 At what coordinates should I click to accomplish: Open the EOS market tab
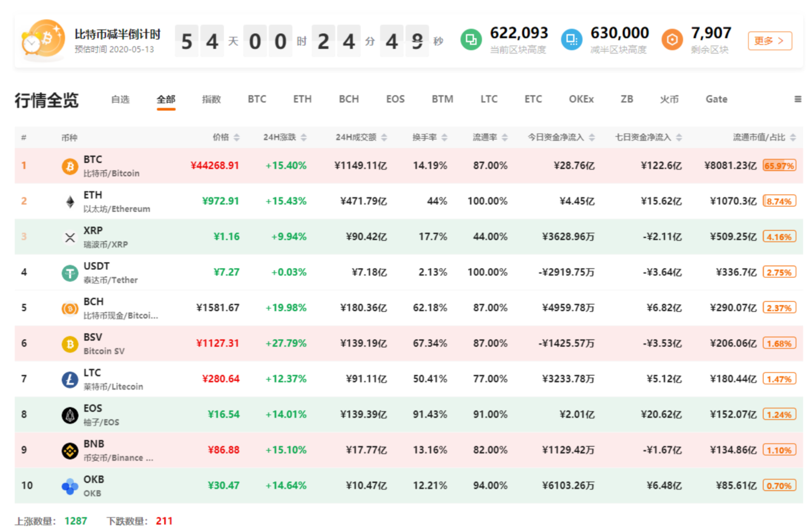click(395, 99)
